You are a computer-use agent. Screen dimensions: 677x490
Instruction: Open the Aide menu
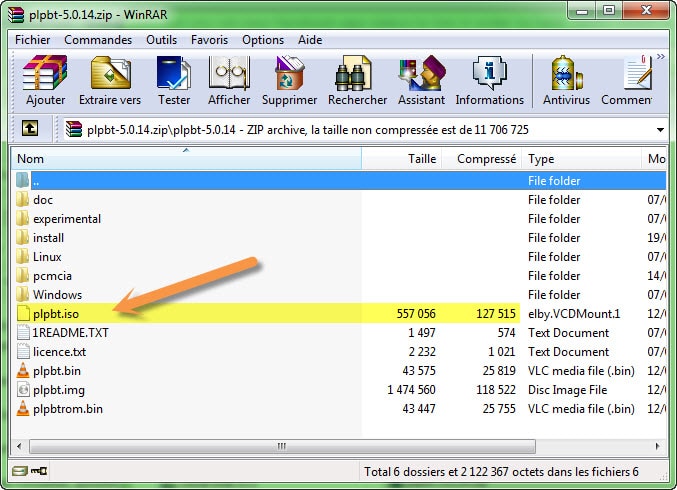pyautogui.click(x=310, y=40)
